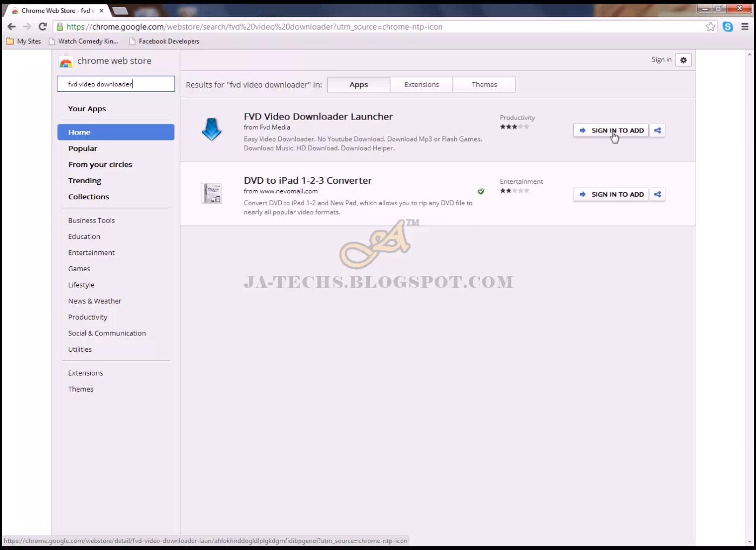Expand the Collections category

(89, 196)
